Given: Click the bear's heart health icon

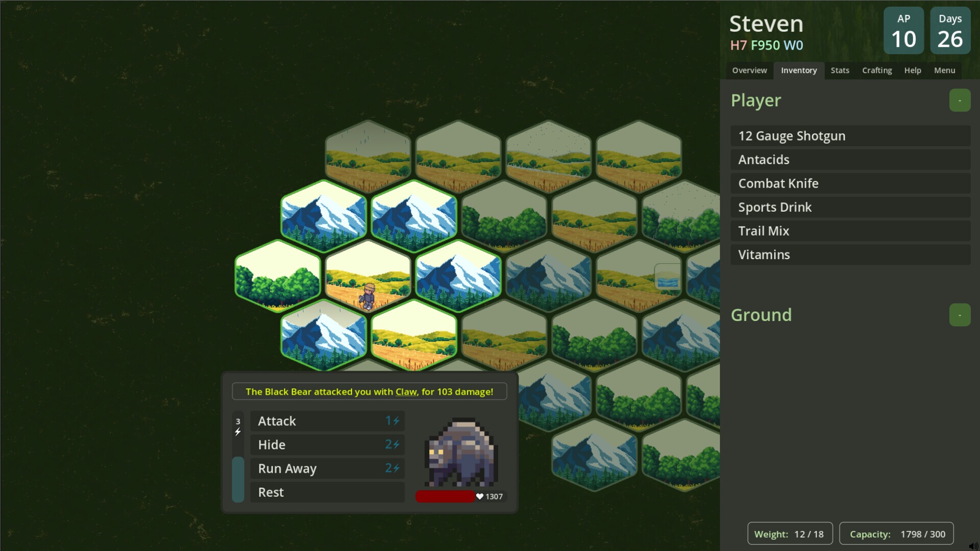Looking at the screenshot, I should [x=479, y=496].
